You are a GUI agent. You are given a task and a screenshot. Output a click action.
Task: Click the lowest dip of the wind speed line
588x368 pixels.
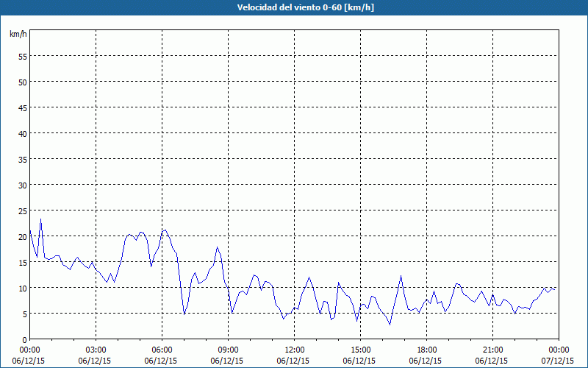tap(390, 325)
